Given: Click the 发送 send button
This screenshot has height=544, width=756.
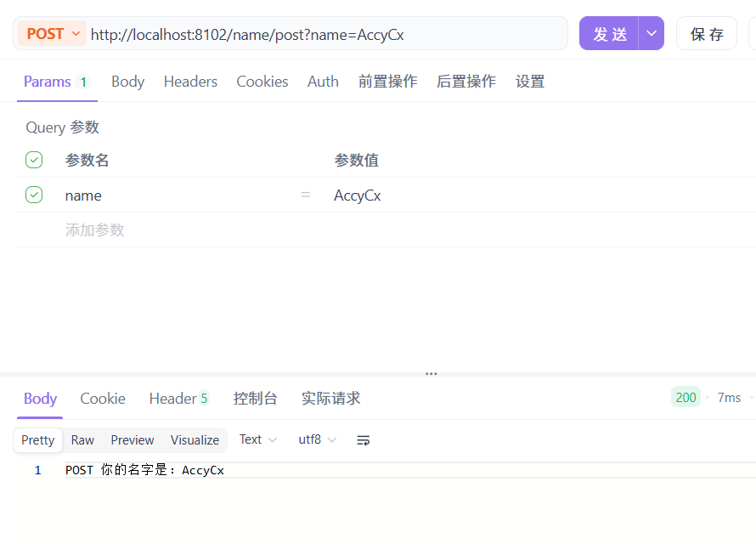Looking at the screenshot, I should [610, 32].
